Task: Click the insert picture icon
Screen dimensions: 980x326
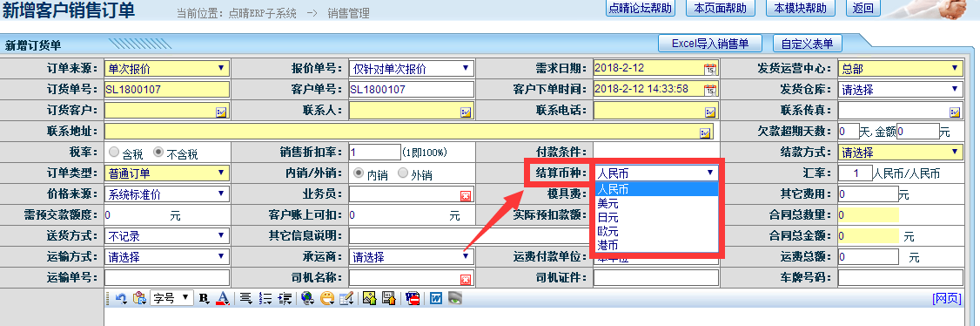Action: (x=369, y=298)
